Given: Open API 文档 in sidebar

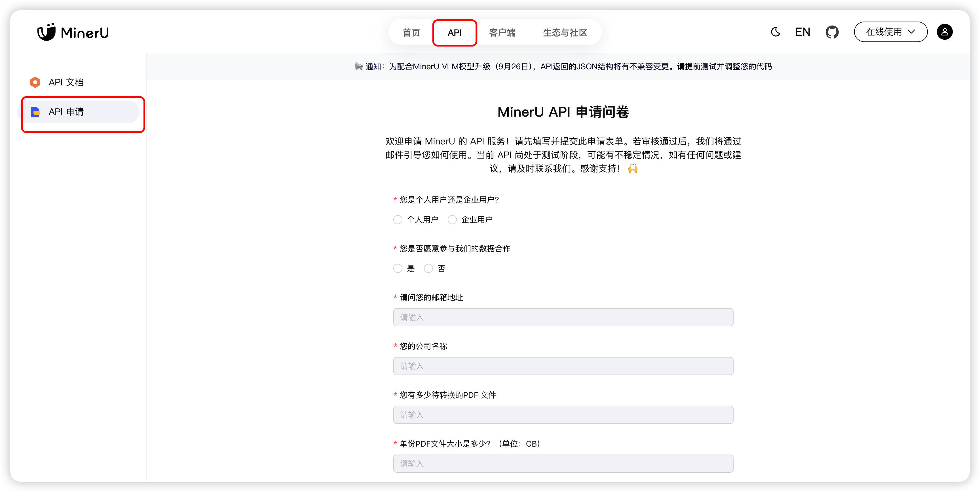Looking at the screenshot, I should point(66,82).
